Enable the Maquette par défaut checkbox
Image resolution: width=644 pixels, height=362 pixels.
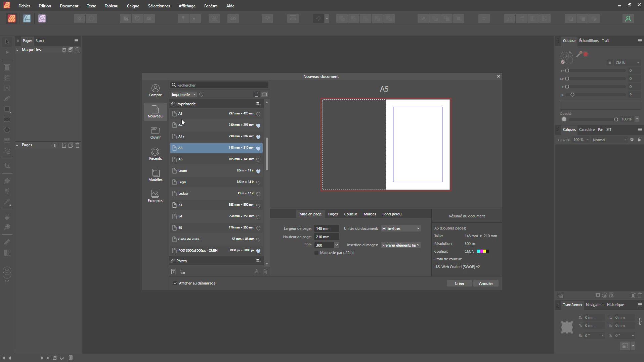316,253
